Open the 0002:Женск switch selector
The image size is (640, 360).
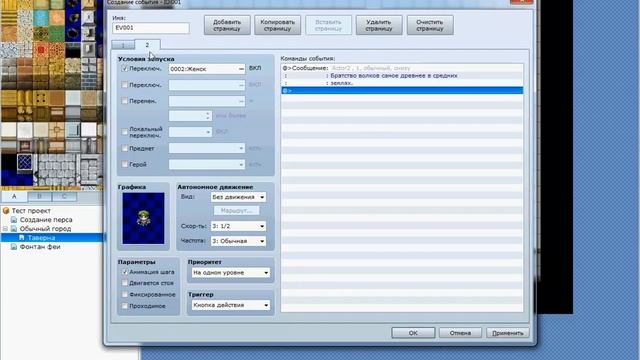(207, 69)
